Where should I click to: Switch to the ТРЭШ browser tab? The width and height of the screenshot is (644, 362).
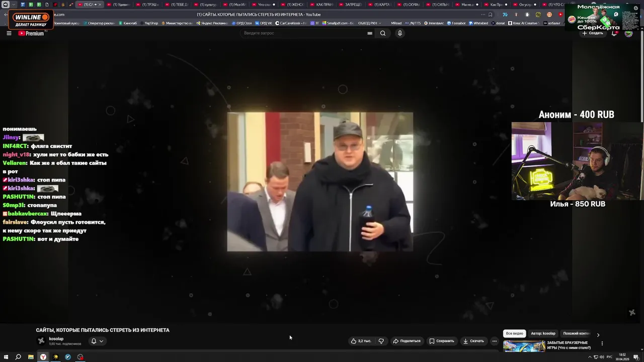coord(147,5)
